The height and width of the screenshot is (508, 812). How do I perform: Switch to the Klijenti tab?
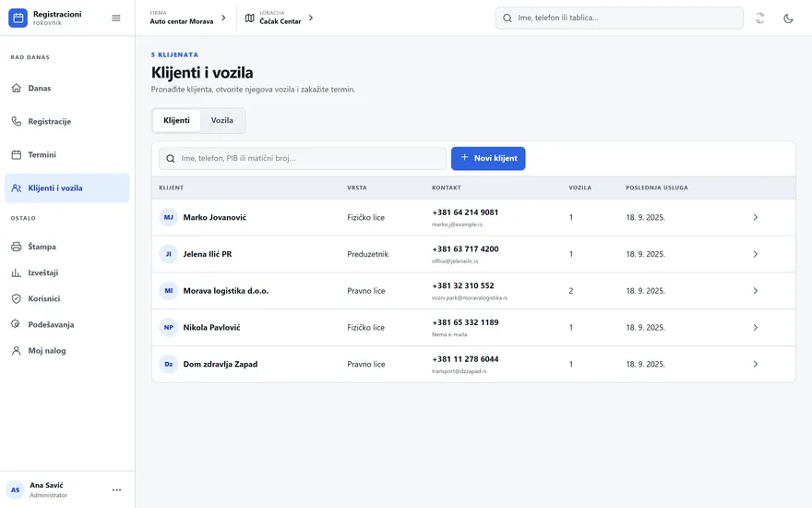176,120
